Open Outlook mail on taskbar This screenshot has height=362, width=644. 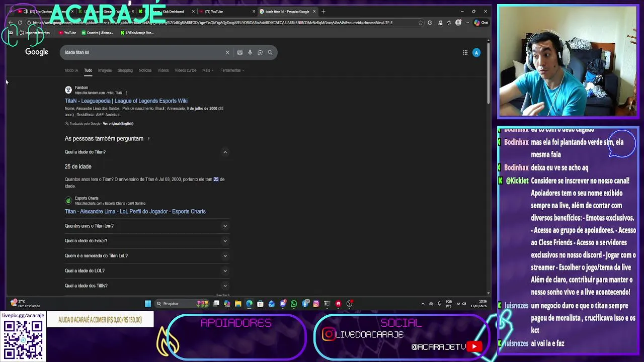(272, 304)
